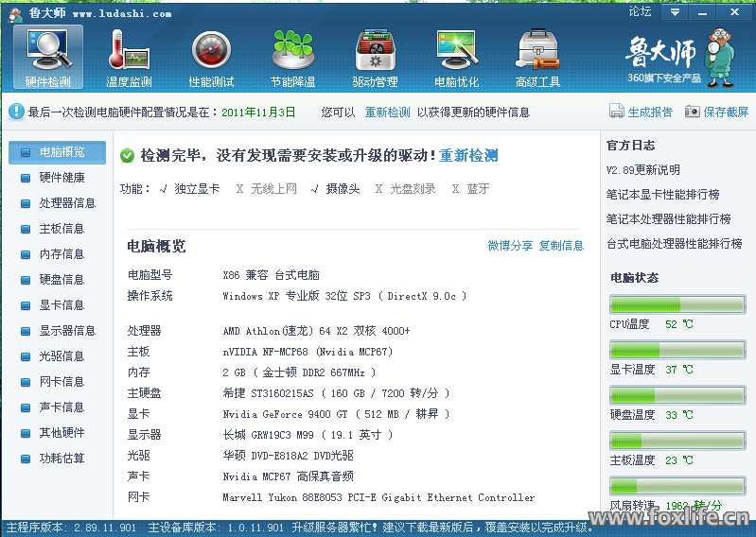Screen dimensions: 756x537
Task: Click the hard disk value ST3160215AS
Action: 336,393
